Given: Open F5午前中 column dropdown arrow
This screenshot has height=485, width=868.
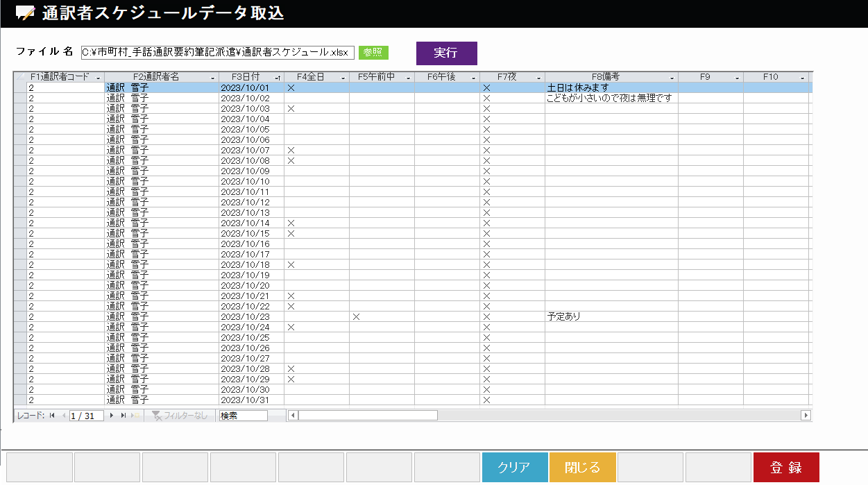Looking at the screenshot, I should click(x=408, y=78).
